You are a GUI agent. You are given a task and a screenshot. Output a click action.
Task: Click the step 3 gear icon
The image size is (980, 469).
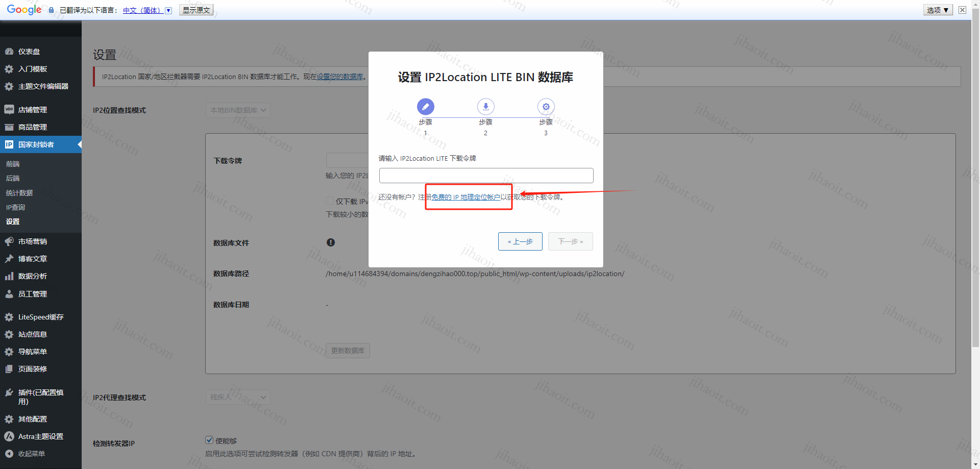(x=546, y=107)
